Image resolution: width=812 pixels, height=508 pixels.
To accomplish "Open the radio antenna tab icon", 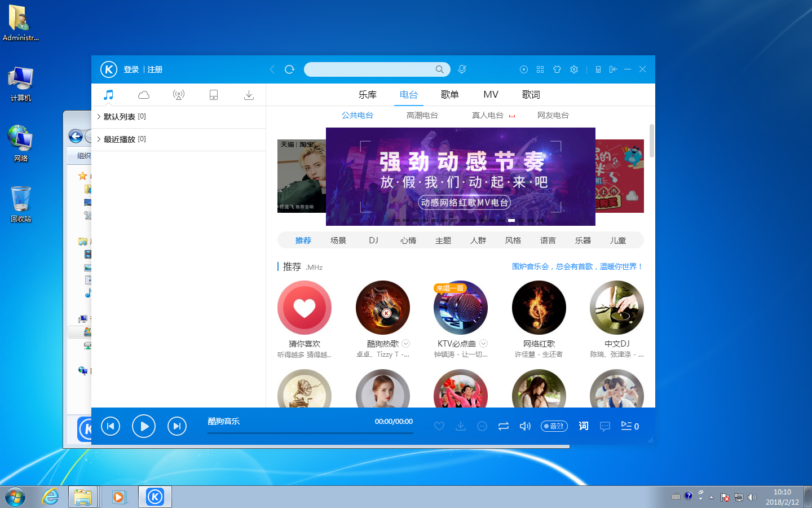I will (x=179, y=95).
